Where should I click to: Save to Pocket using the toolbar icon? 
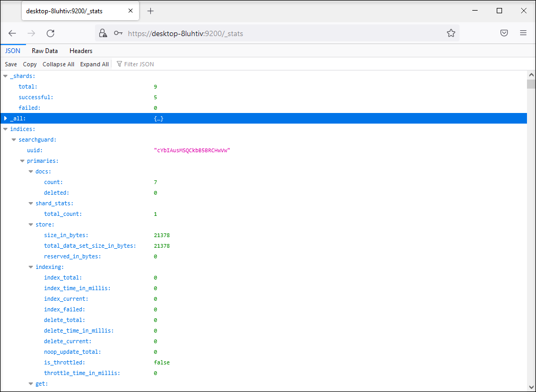[504, 33]
